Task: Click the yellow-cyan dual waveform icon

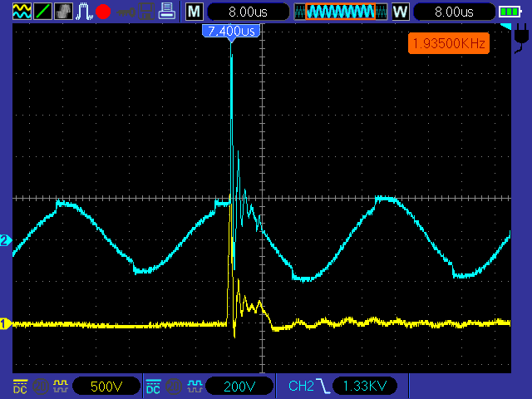Action: (x=22, y=12)
